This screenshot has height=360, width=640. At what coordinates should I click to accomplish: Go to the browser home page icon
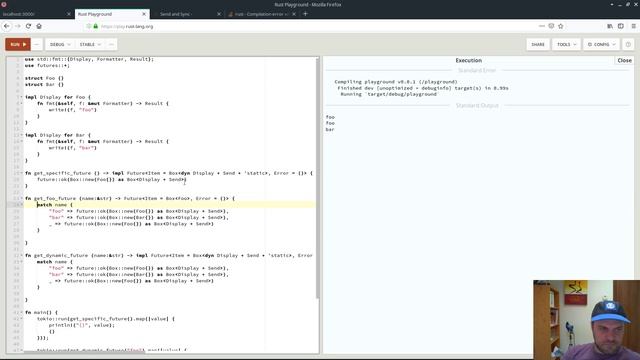(39, 26)
